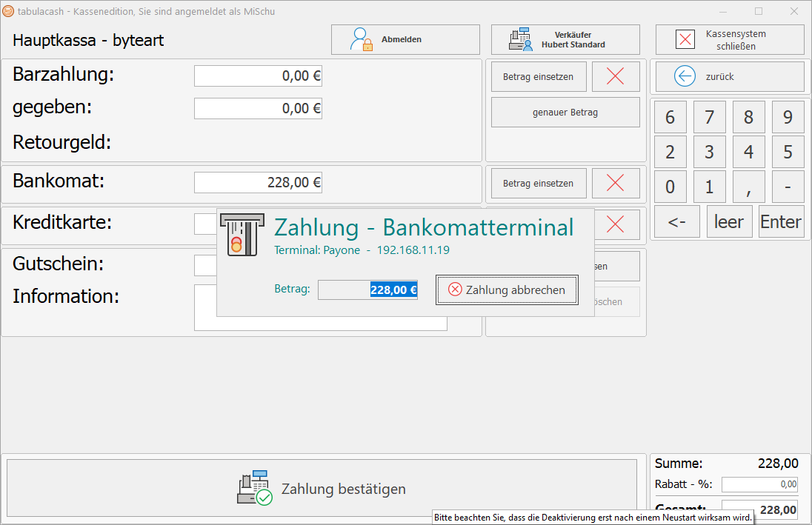Viewport: 812px width, 525px height.
Task: Click the Rabatt percent field
Action: 759,484
